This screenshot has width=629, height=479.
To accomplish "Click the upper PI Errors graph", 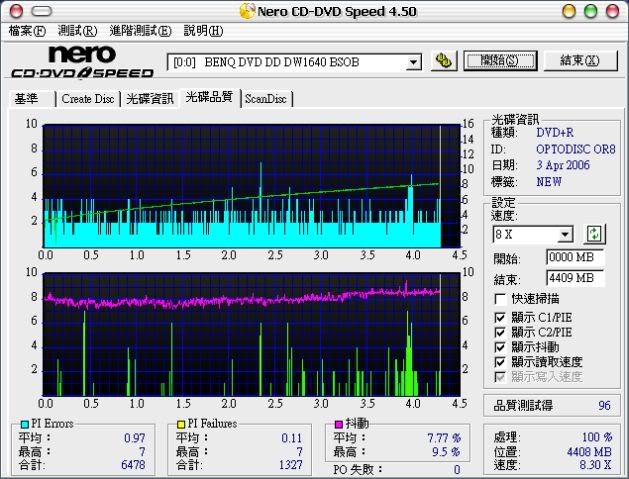I will [x=252, y=186].
